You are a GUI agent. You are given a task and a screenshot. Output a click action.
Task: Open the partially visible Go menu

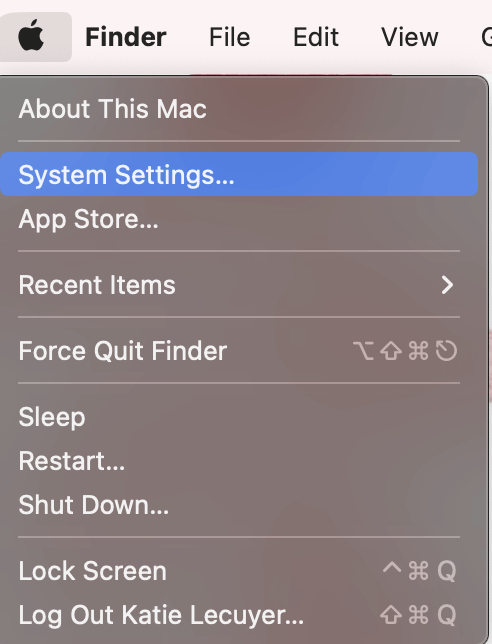pyautogui.click(x=487, y=37)
